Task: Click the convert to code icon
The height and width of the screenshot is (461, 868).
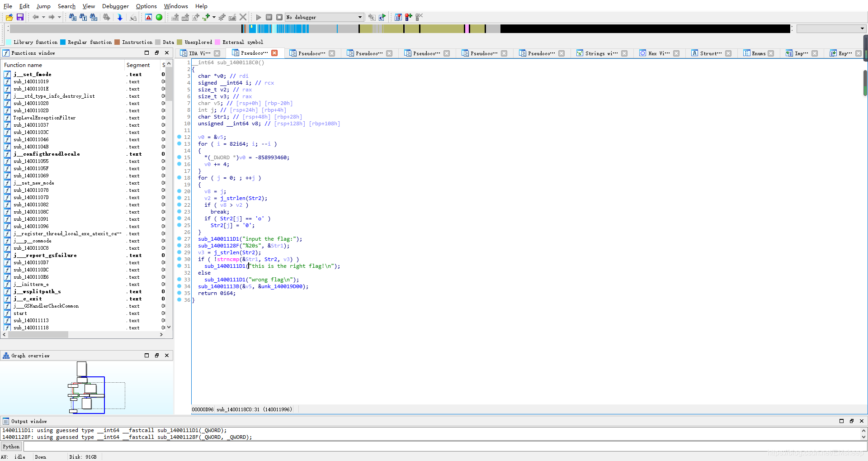Action: pos(175,17)
